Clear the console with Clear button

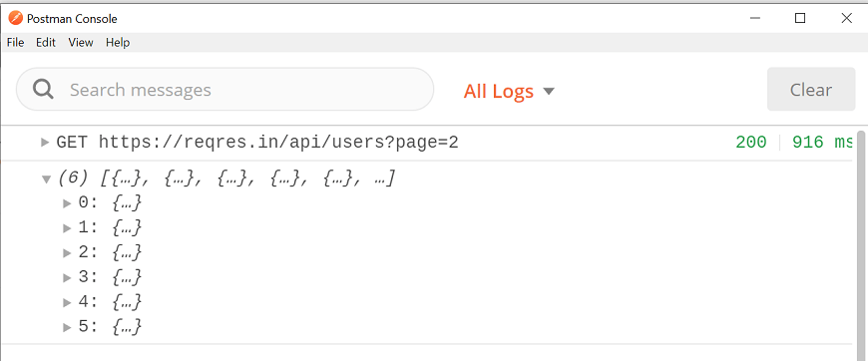(810, 89)
